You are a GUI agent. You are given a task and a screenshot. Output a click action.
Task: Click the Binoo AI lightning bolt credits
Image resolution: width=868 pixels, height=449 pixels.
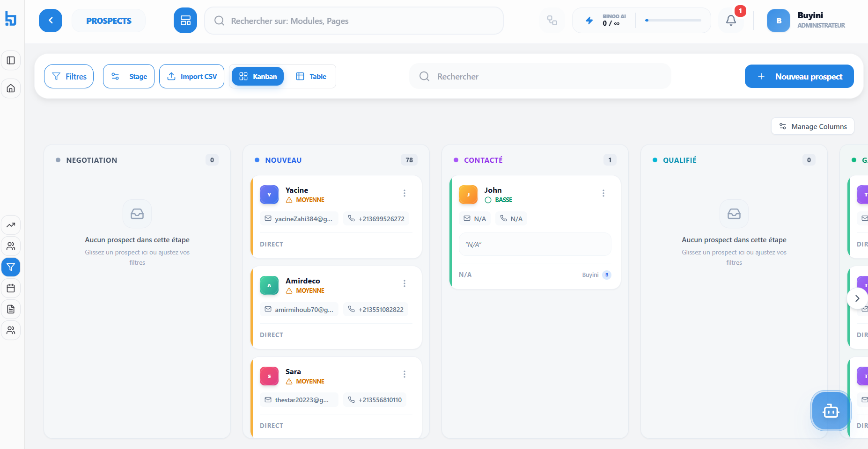589,21
